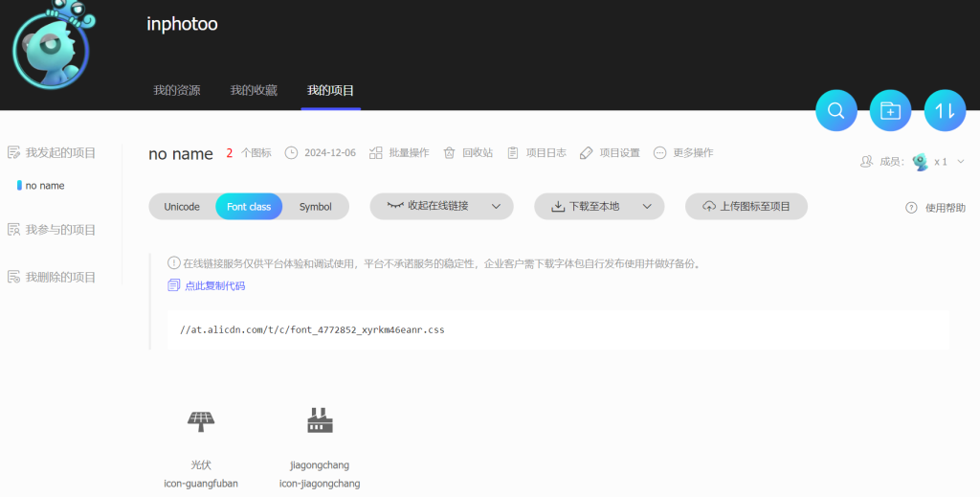
Task: Click the icon-guangfuban class name
Action: click(201, 484)
